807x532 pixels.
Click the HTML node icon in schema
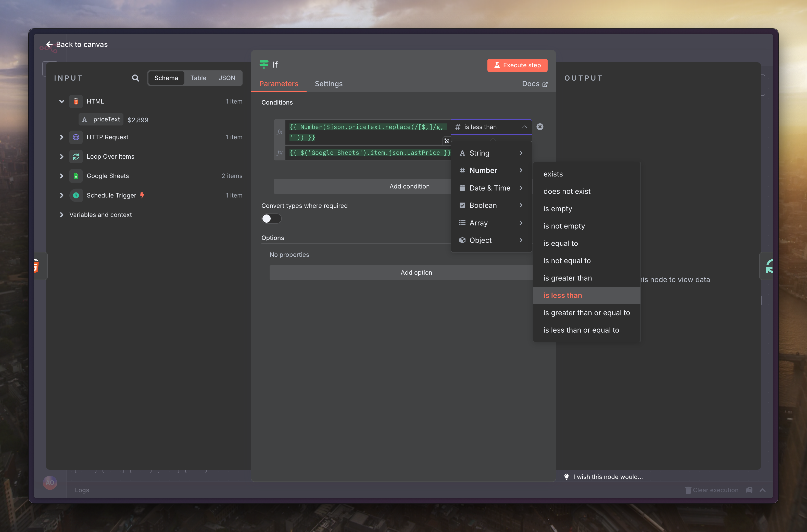tap(76, 102)
